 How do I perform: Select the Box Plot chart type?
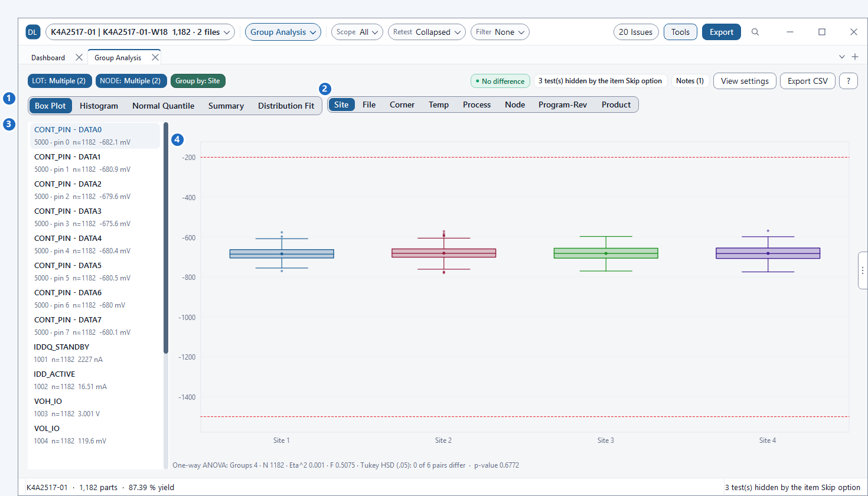[50, 106]
